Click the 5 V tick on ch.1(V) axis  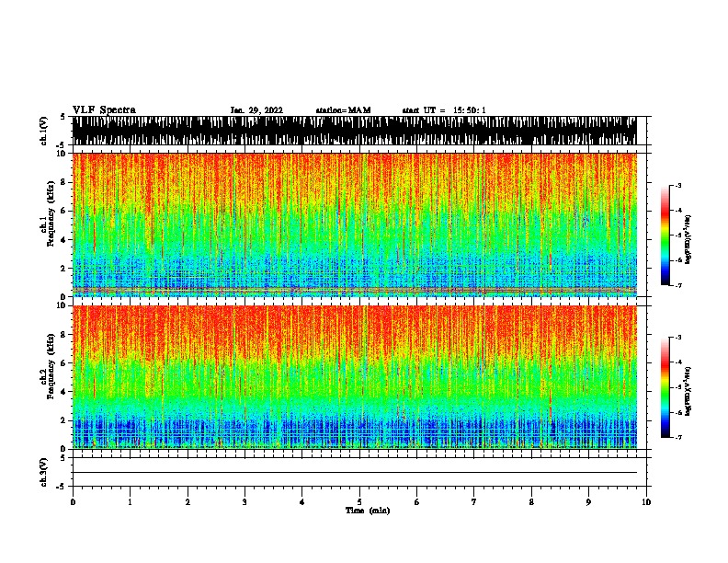point(63,117)
